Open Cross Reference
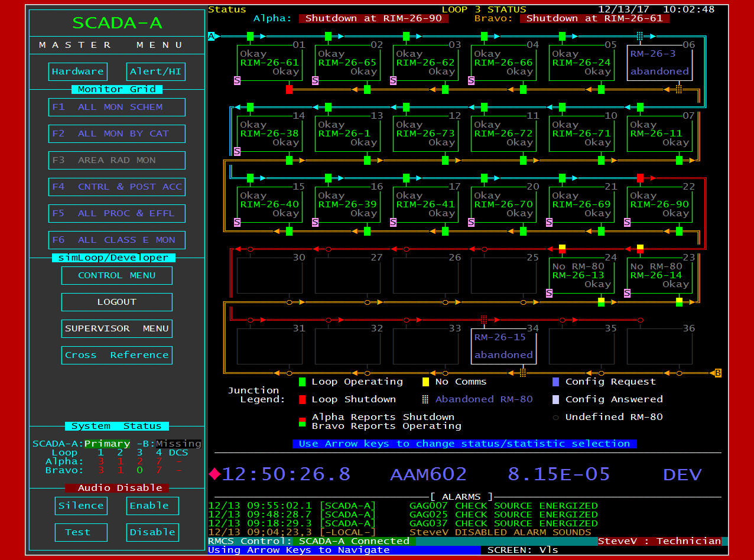 (x=117, y=355)
